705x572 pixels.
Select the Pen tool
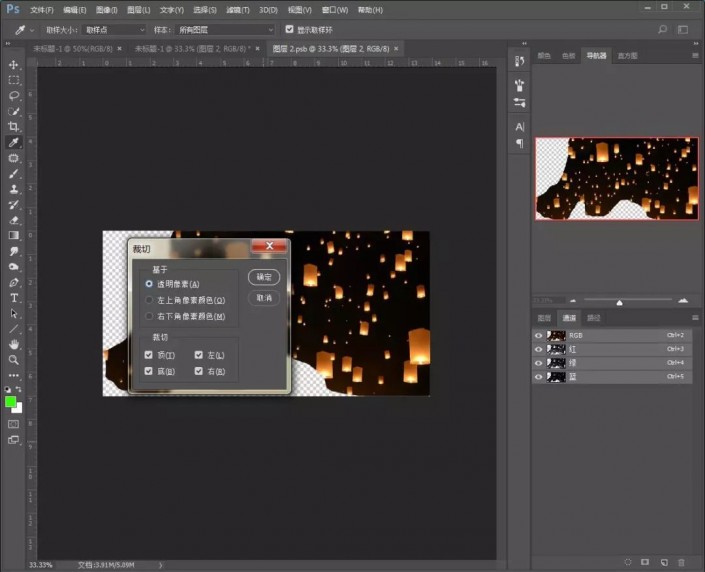13,282
